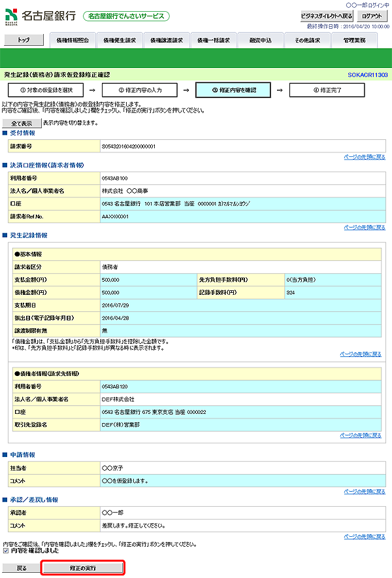The image size is (392, 578).
Task: Click ページの先頭に戻る link under 承認/差戻し情報
Action: click(365, 536)
